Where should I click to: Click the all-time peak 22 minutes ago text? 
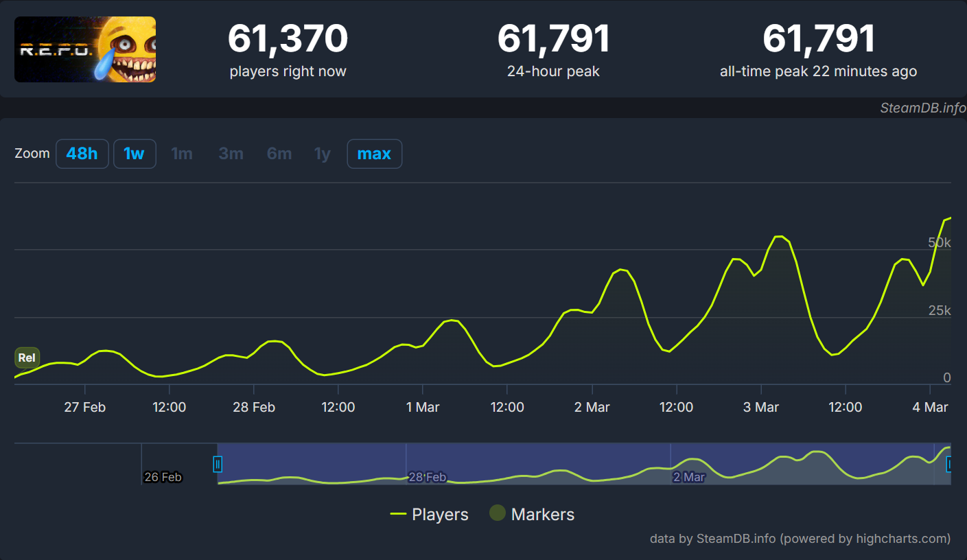(x=818, y=71)
